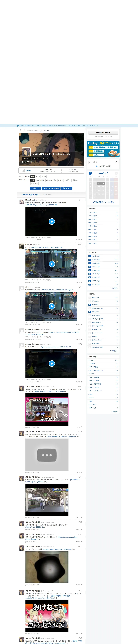Play the MayoShoujo tweet video
138x644 pixels.
pos(52,222)
